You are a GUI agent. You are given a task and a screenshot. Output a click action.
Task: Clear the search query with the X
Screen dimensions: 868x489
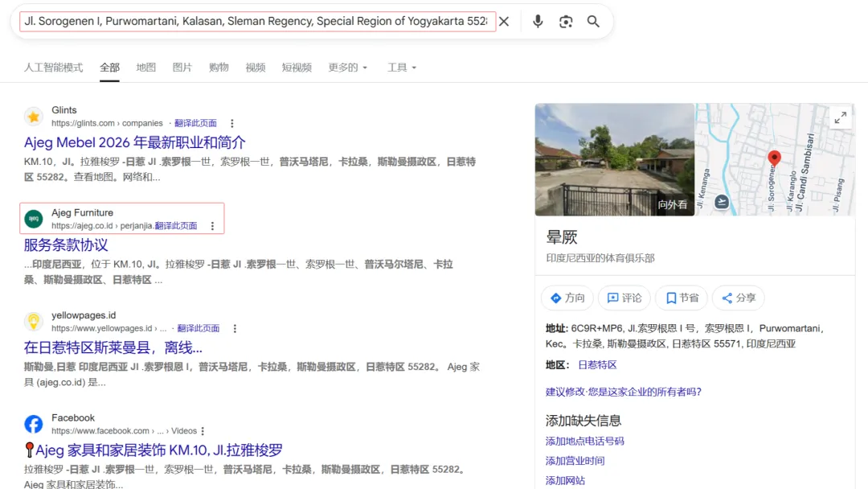pos(503,22)
